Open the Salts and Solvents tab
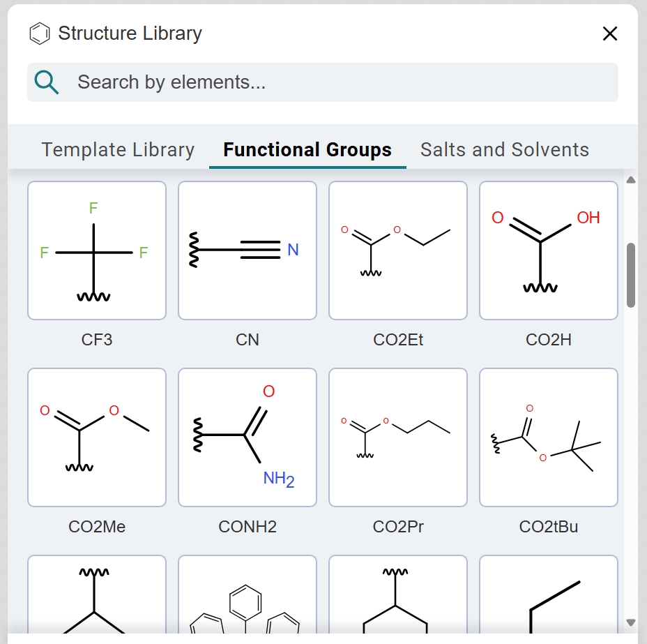 click(505, 150)
